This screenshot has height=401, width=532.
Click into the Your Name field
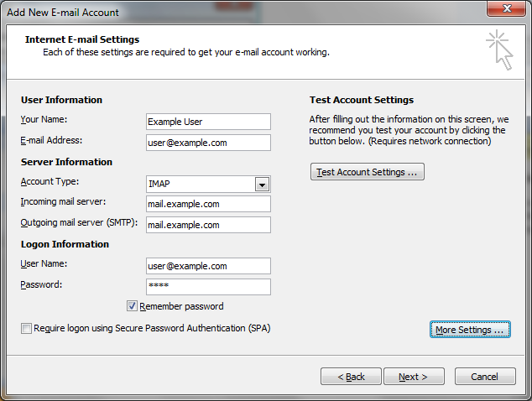(x=207, y=122)
